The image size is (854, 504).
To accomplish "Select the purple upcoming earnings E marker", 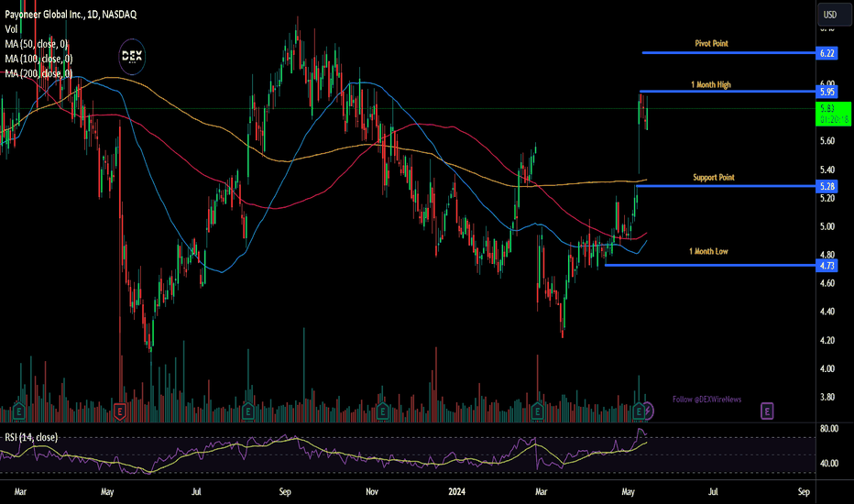I will pyautogui.click(x=767, y=411).
